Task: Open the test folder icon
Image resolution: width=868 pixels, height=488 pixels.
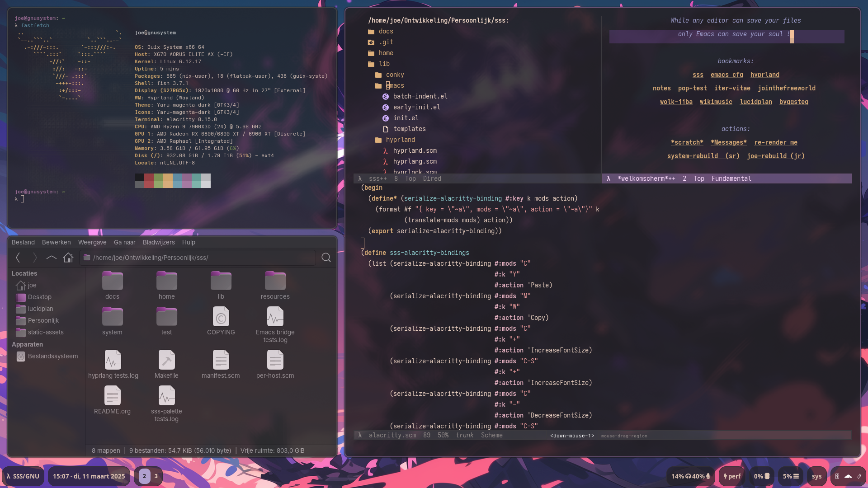Action: click(x=166, y=317)
